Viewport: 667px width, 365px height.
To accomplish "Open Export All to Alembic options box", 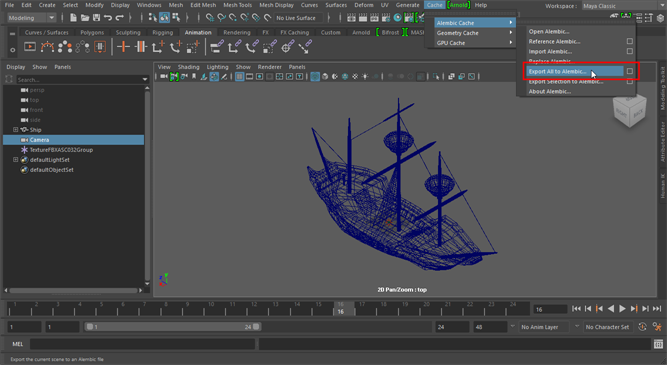I will [x=630, y=71].
